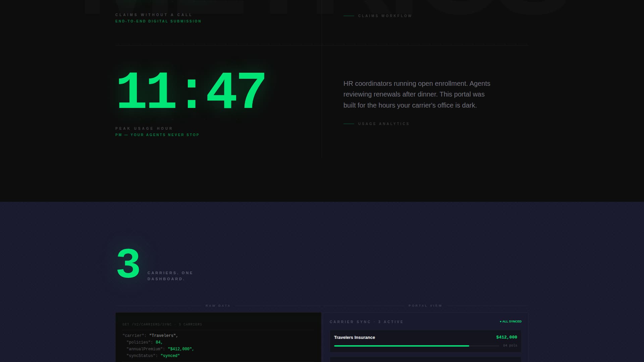This screenshot has width=644, height=362.
Task: Click the "annualPremium": "$412,000" JSON line
Action: [160, 349]
